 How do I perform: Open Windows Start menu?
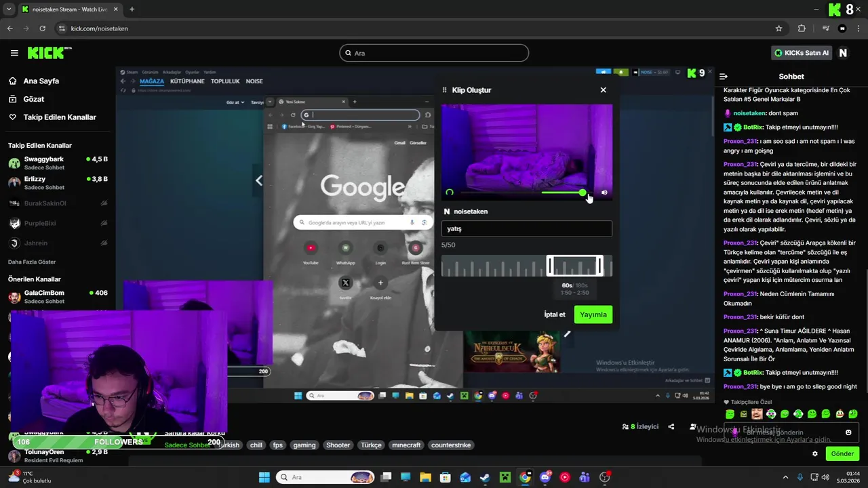264,477
